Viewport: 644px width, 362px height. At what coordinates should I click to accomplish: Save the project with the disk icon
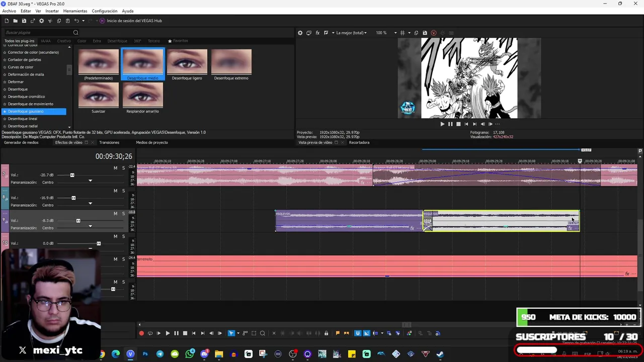pos(24,21)
